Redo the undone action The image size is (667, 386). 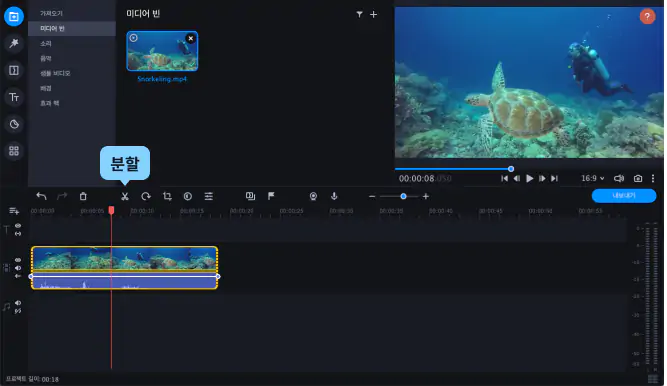pyautogui.click(x=62, y=196)
